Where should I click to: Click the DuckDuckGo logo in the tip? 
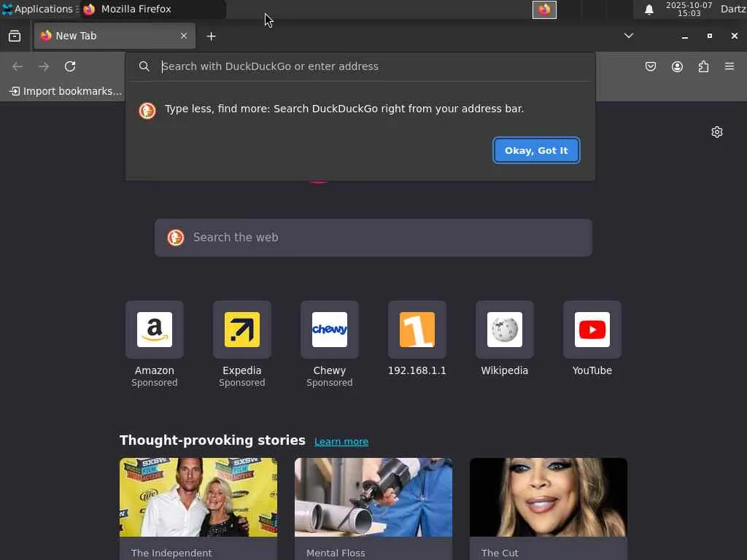[x=147, y=111]
